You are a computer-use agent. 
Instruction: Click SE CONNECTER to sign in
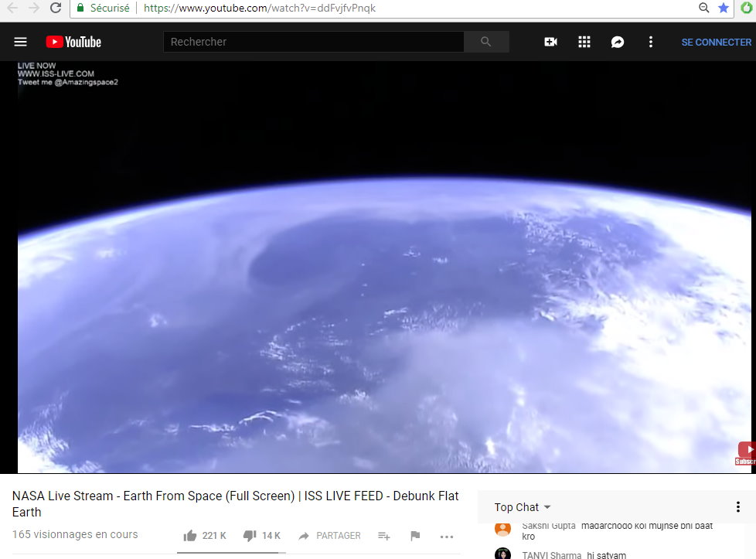[717, 43]
